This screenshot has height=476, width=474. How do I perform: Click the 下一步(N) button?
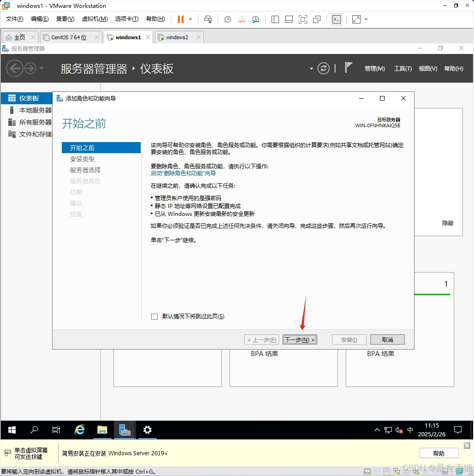tap(300, 339)
